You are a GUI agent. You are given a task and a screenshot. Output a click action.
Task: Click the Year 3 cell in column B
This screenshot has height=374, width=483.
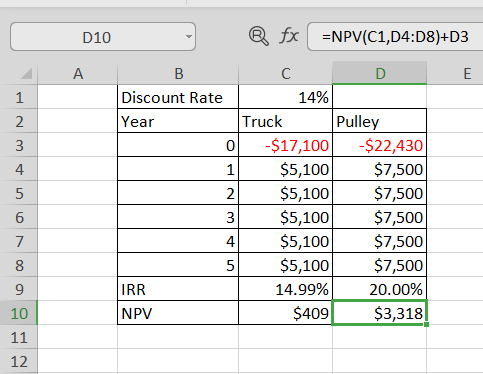tap(178, 217)
